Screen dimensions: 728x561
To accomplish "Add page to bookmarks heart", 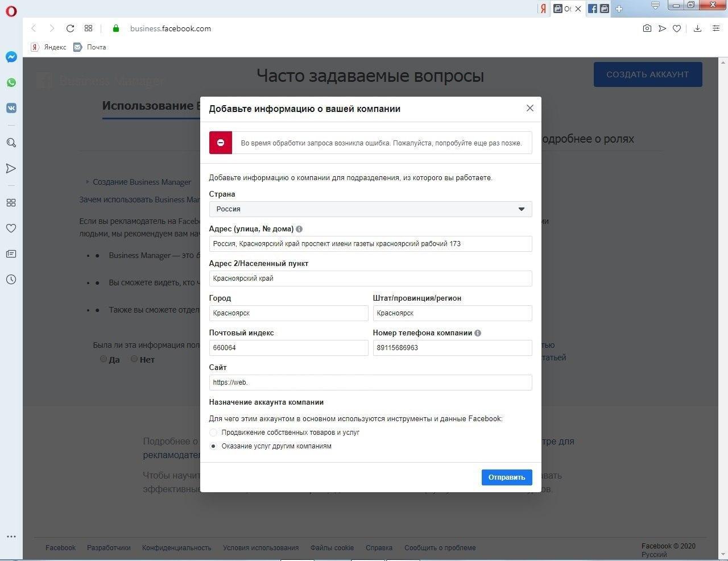I will coord(677,28).
